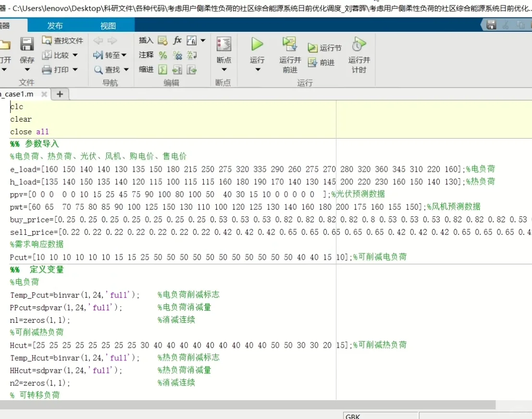This screenshot has height=419, width=532.
Task: Expand the Save (保存) dropdown arrow
Action: [27, 70]
